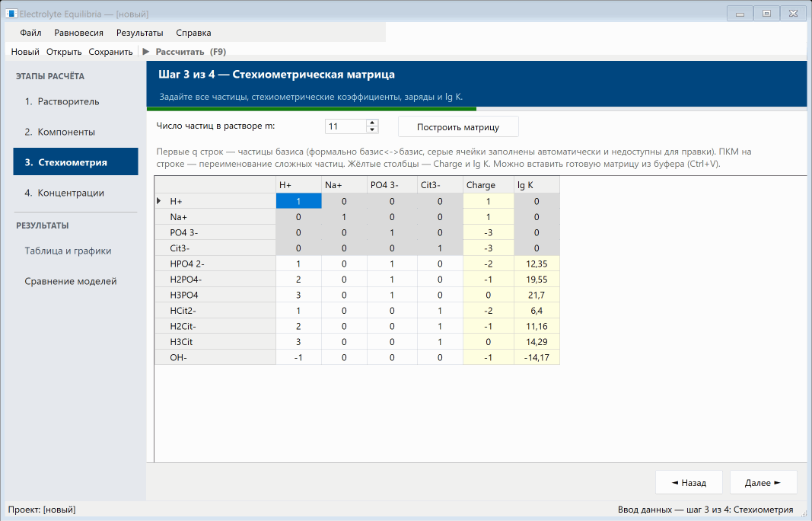
Task: Click the Построить матрицу button
Action: 458,126
